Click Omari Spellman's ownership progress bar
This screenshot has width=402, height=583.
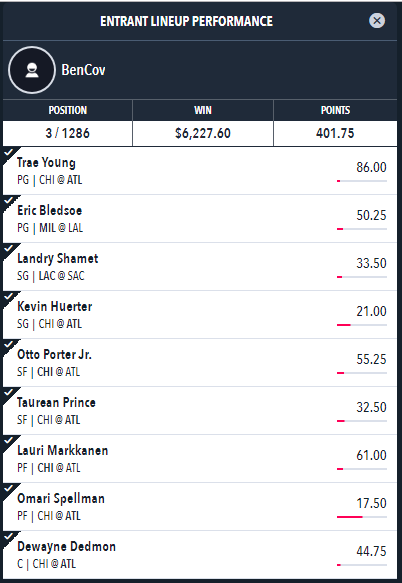(362, 517)
